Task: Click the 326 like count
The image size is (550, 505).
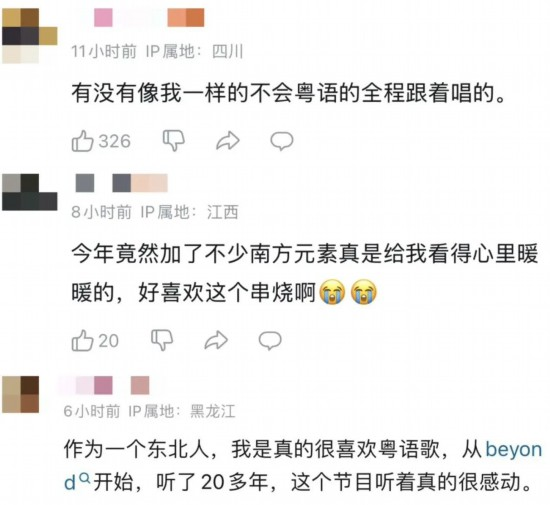Action: coord(115,141)
